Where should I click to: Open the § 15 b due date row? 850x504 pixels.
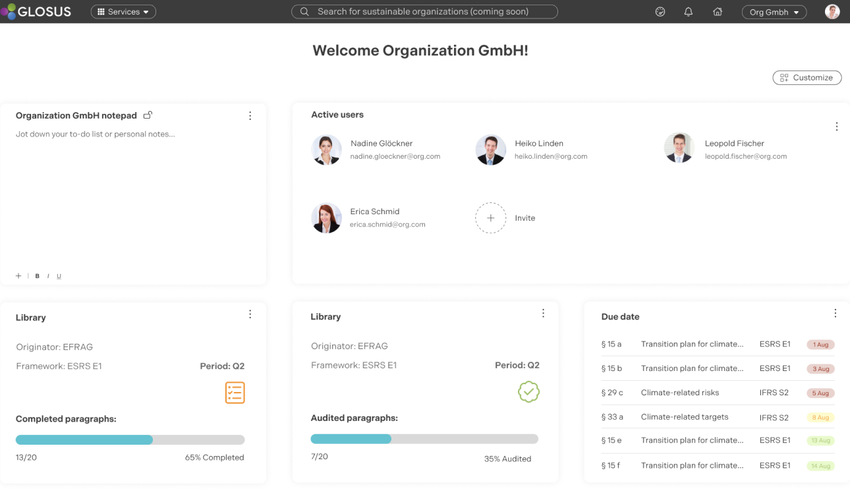[718, 368]
